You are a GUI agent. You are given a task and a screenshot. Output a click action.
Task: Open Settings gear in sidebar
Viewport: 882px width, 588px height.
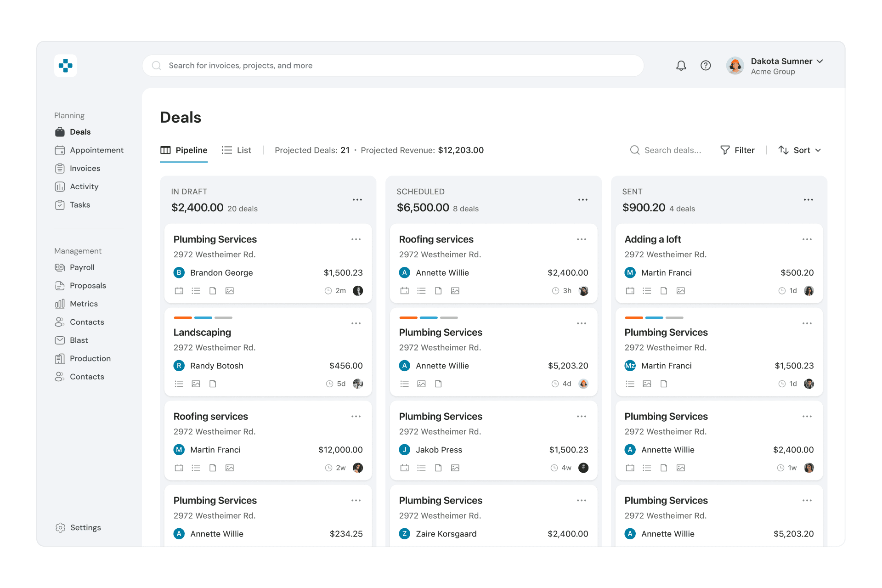tap(61, 527)
